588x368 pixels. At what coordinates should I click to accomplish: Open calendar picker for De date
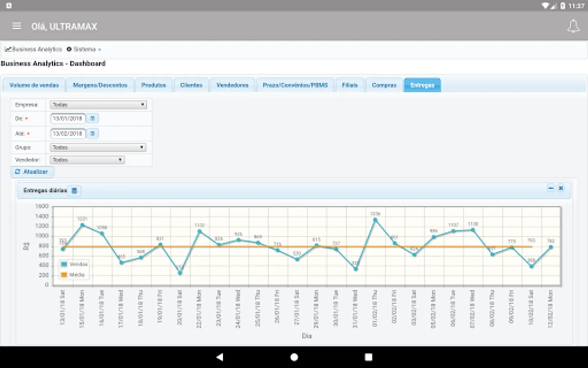point(93,119)
